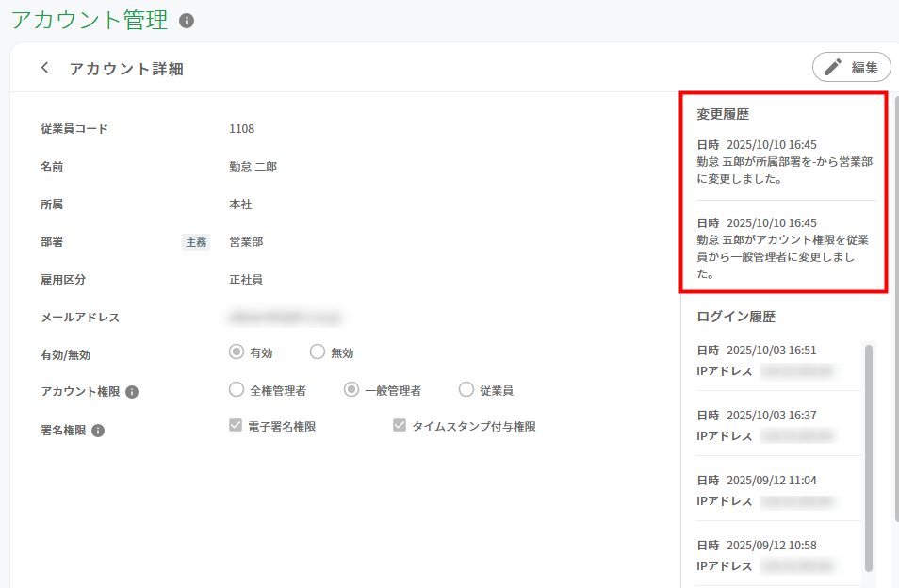Click change entry about 所属部署 to 営業部
The width and height of the screenshot is (899, 588).
click(786, 162)
